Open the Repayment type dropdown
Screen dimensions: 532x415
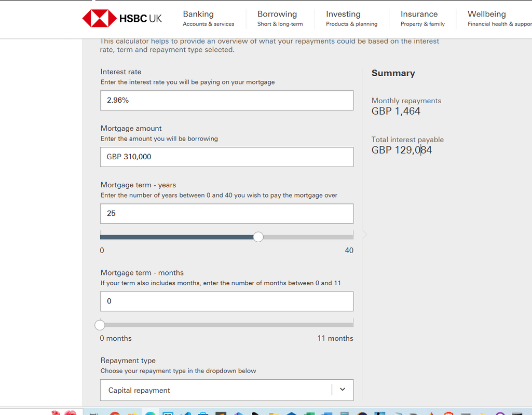(227, 390)
